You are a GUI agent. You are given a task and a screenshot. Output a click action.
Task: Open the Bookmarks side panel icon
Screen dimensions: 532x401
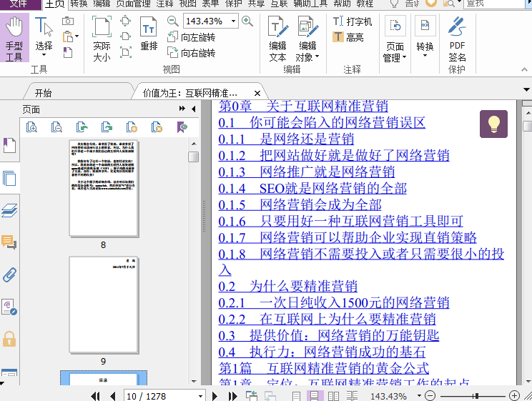(x=9, y=146)
